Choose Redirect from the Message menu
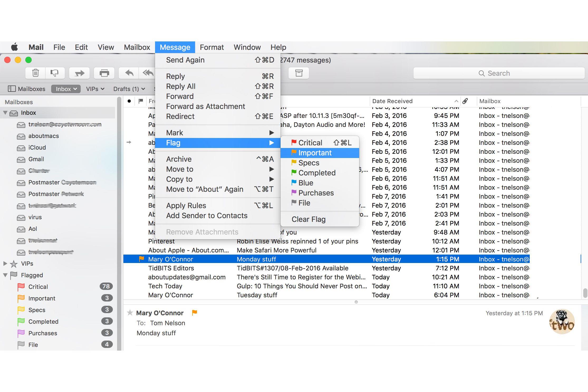The image size is (588, 392). coord(218,116)
